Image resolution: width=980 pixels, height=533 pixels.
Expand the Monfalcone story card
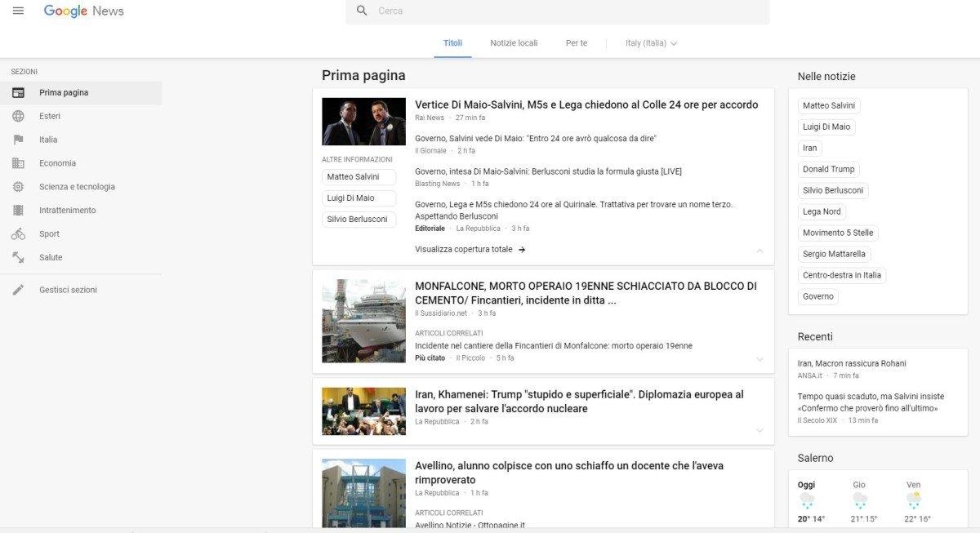[x=759, y=359]
